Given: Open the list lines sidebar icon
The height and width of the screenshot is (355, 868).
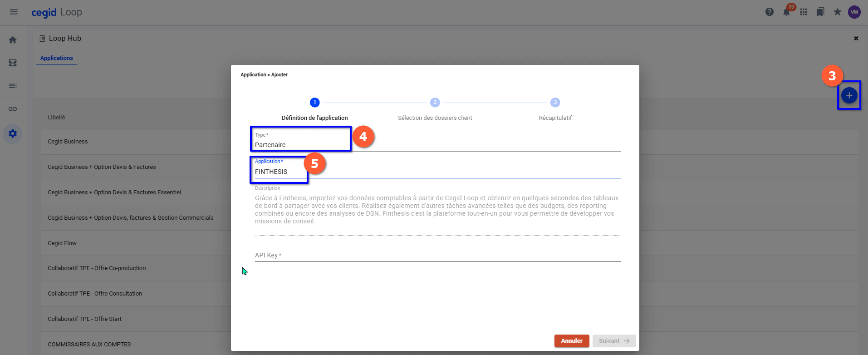Looking at the screenshot, I should [x=13, y=86].
